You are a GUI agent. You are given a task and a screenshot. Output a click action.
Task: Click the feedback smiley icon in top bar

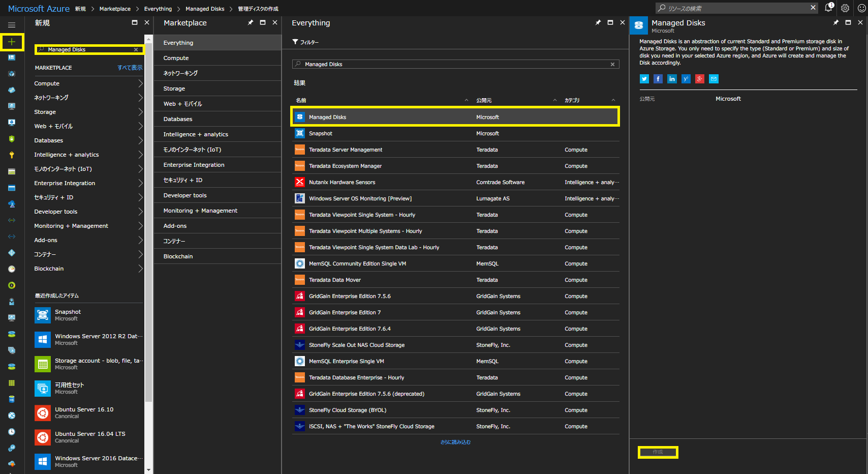pyautogui.click(x=861, y=8)
